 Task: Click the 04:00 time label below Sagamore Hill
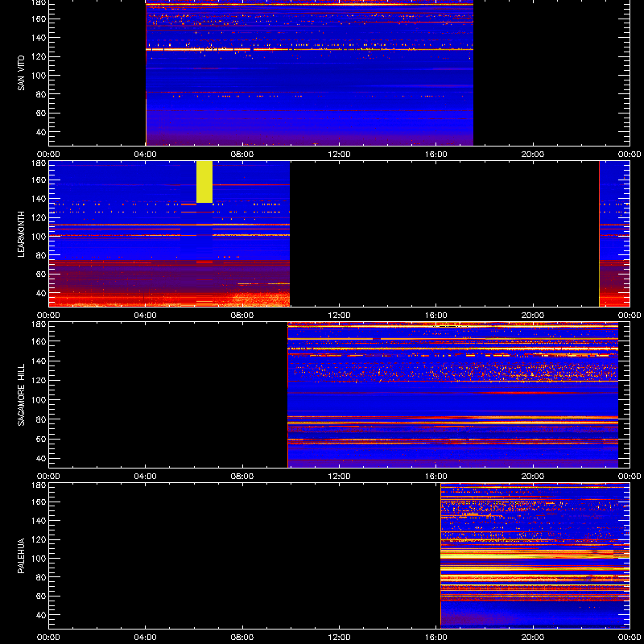146,477
